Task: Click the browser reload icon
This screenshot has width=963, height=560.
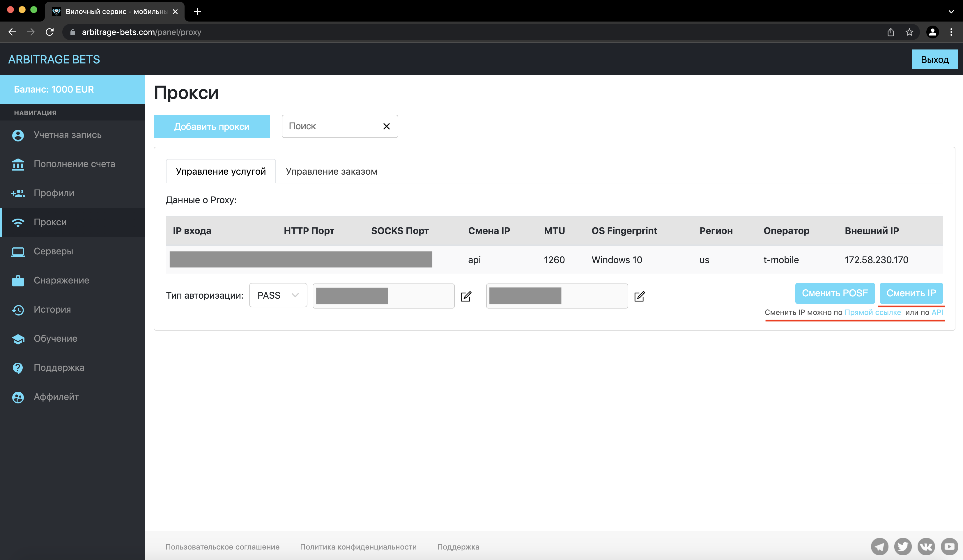Action: pos(50,32)
